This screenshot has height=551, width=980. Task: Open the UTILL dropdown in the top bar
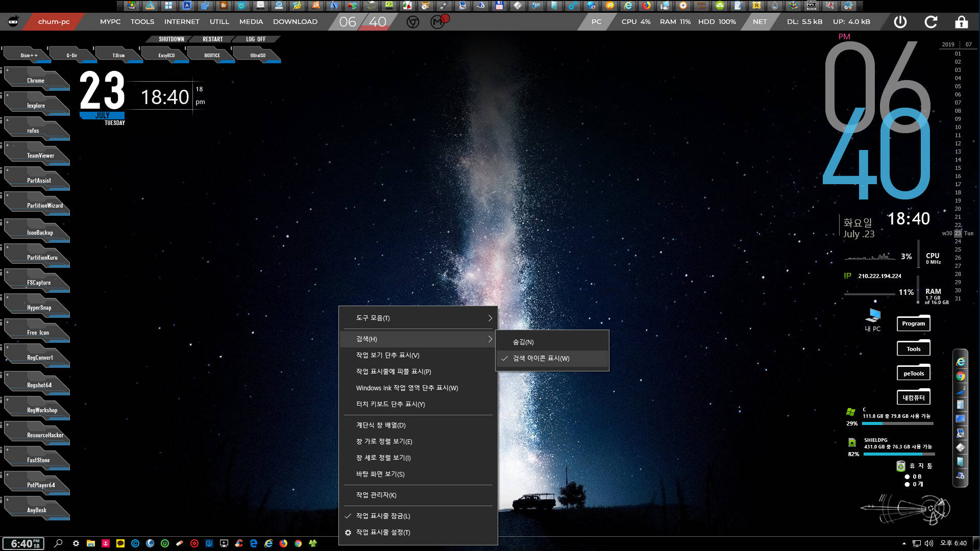pos(219,21)
